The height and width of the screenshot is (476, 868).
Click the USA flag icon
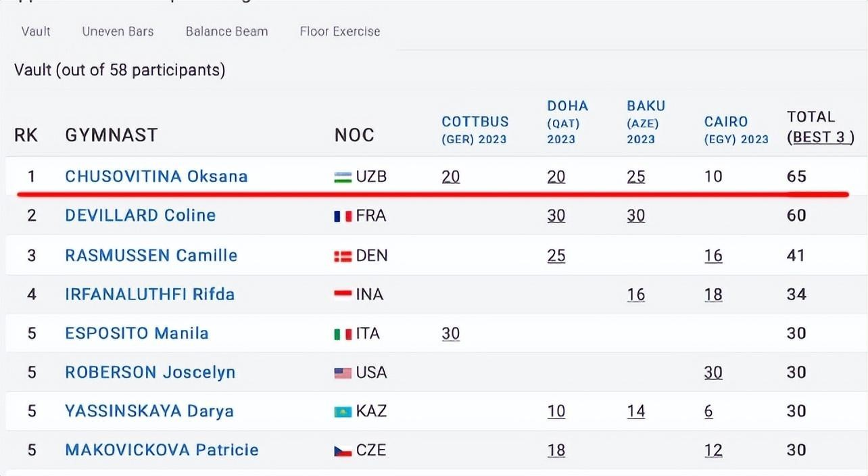343,373
